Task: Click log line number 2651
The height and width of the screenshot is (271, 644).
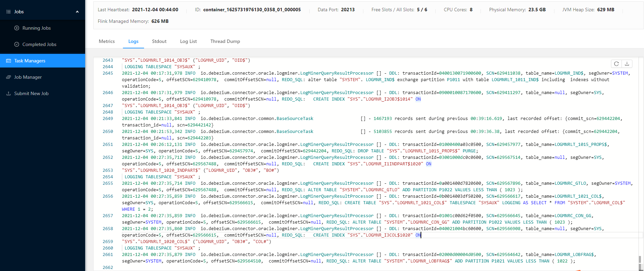Action: 108,145
